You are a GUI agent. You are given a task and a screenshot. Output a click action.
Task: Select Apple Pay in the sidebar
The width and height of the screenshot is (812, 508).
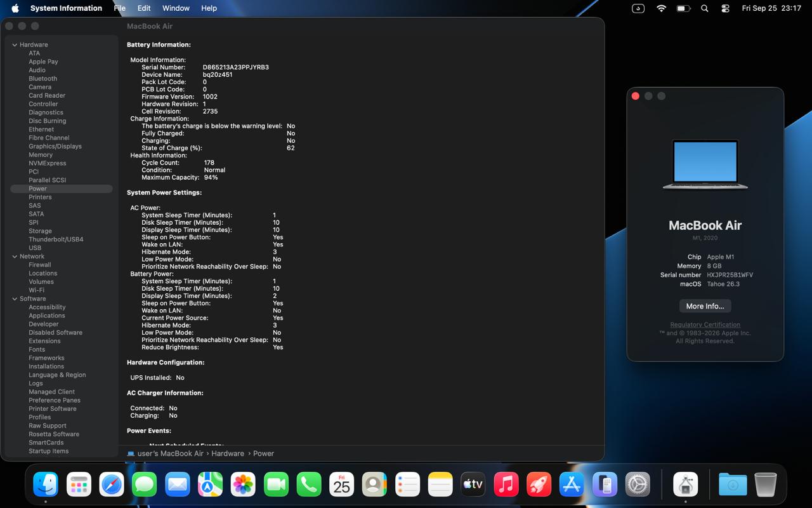point(43,62)
